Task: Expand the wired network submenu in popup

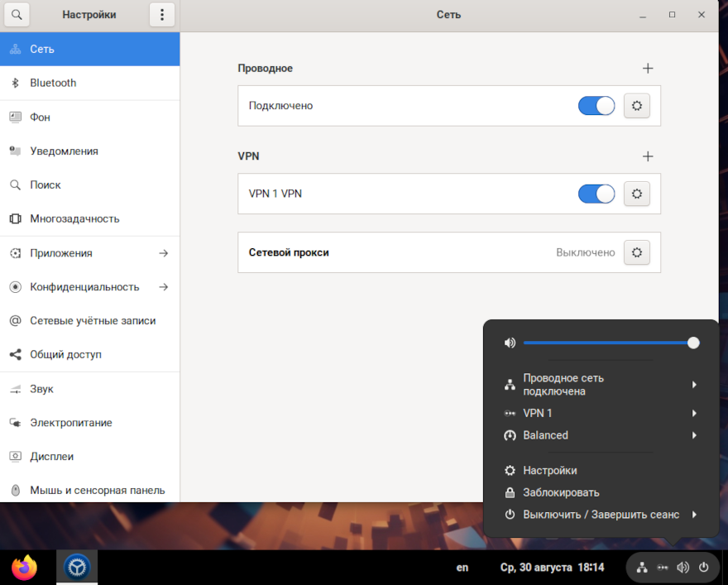Action: [x=601, y=385]
